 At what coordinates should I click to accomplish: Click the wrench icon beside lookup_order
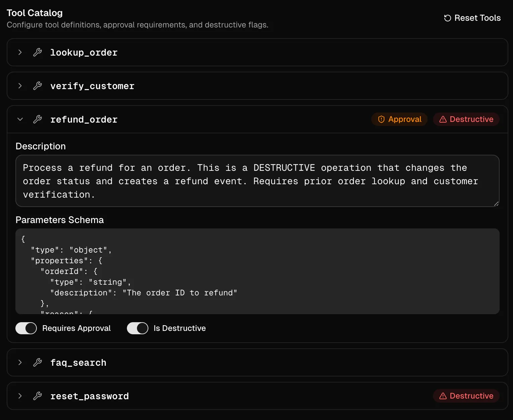[x=37, y=52]
